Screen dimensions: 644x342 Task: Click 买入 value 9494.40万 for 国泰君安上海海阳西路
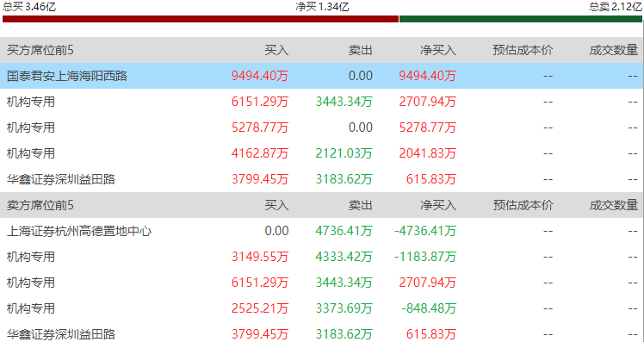[260, 76]
